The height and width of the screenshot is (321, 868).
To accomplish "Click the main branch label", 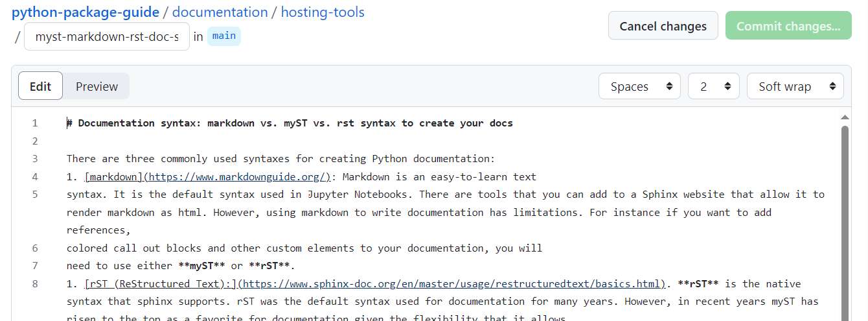I will pos(224,36).
